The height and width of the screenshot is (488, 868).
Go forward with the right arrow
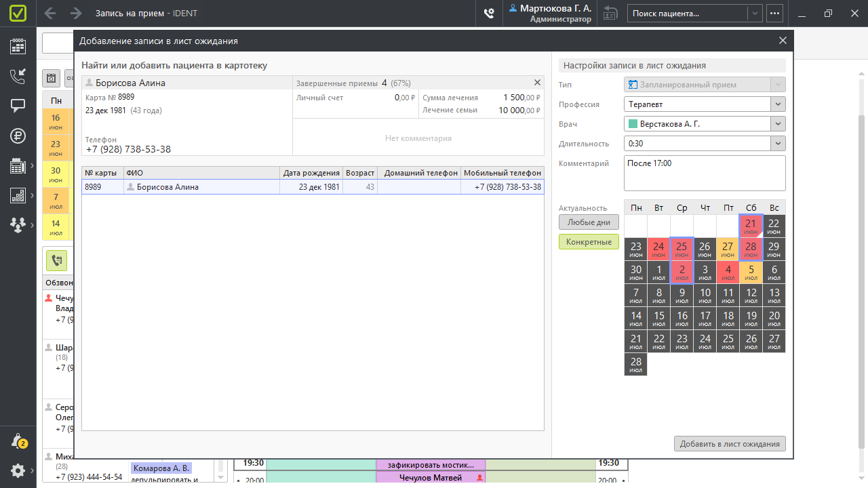(x=76, y=13)
